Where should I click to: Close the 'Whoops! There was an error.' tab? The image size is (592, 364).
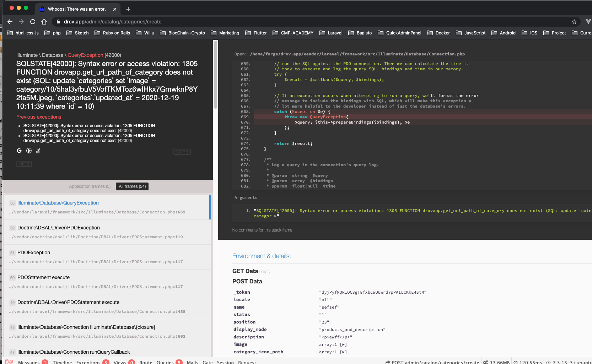(115, 9)
